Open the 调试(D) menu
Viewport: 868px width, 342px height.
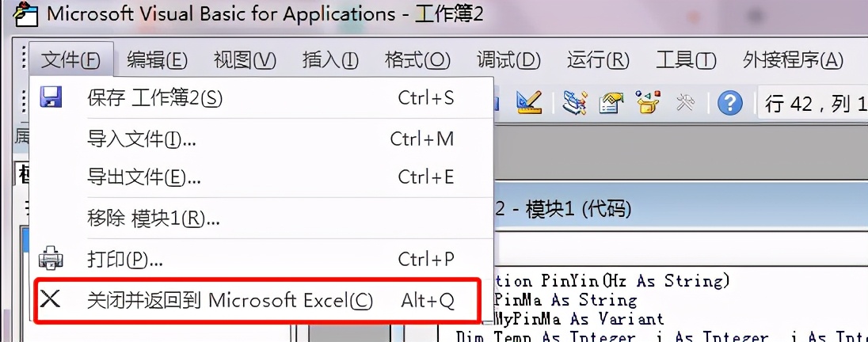[508, 59]
